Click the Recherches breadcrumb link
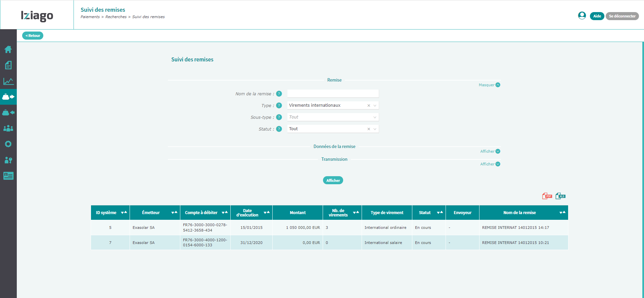 click(x=116, y=17)
